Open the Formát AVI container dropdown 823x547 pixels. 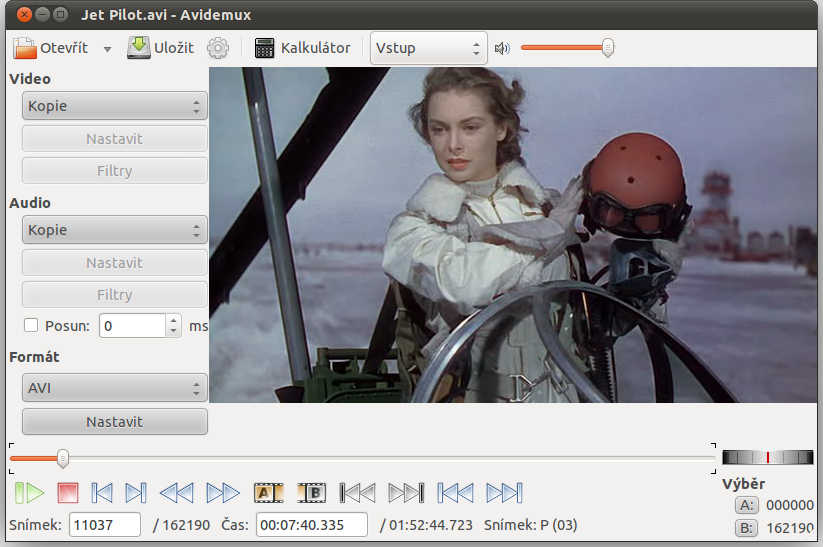(x=114, y=388)
